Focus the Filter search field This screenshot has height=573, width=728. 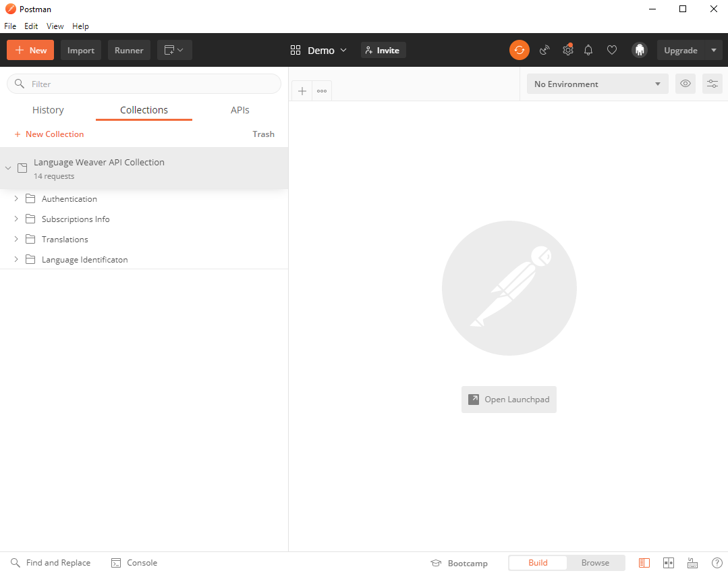(144, 84)
